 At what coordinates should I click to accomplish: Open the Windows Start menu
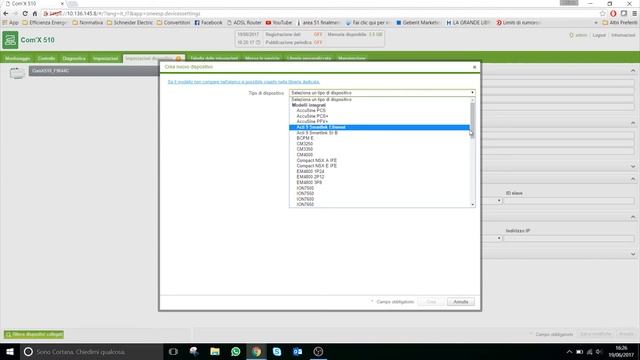(x=10, y=351)
